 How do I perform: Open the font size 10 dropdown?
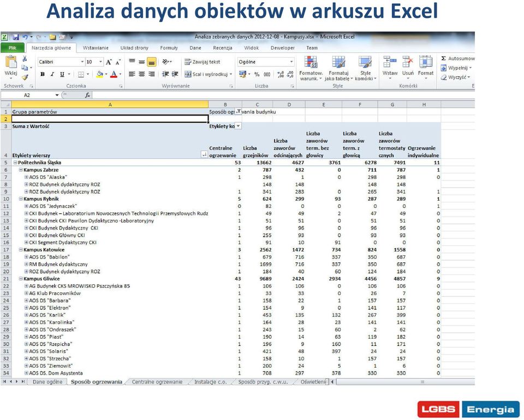(x=100, y=62)
